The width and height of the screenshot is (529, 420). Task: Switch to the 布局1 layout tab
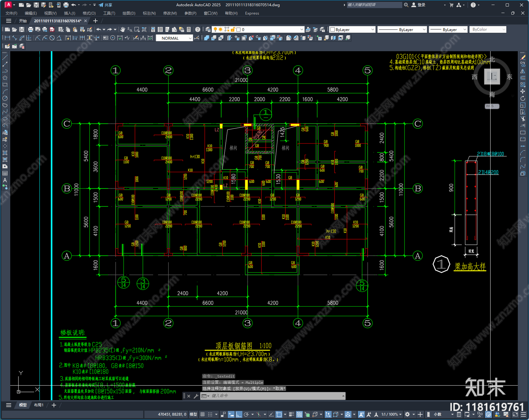tap(39, 405)
